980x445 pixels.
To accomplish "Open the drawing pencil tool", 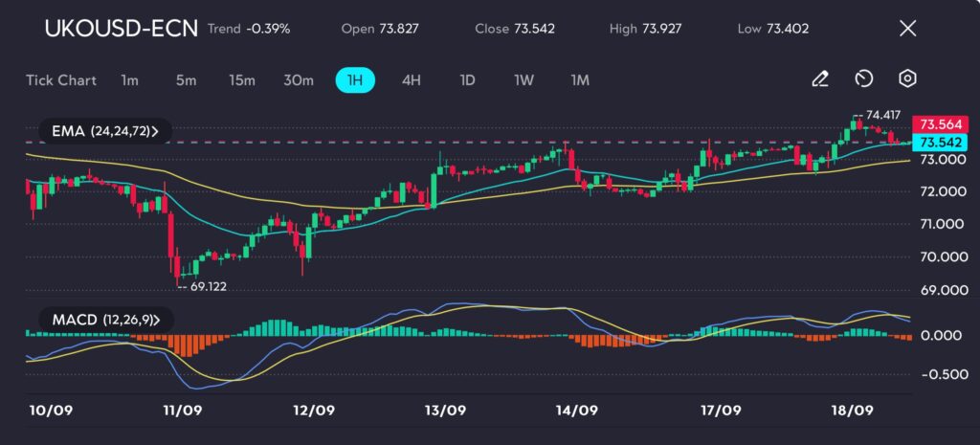I will coord(819,79).
